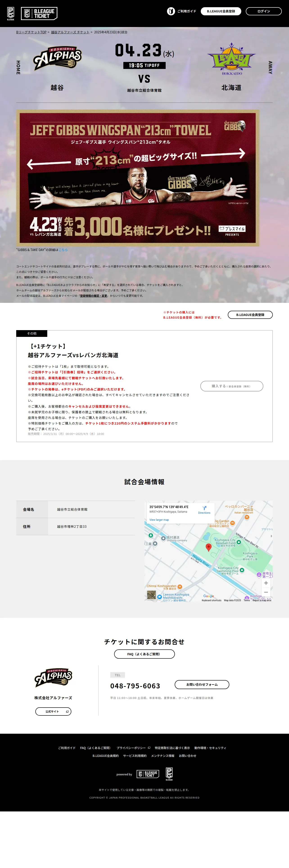Click the Google logo on the map
Image resolution: width=289 pixels, height=868 pixels.
coord(209,596)
